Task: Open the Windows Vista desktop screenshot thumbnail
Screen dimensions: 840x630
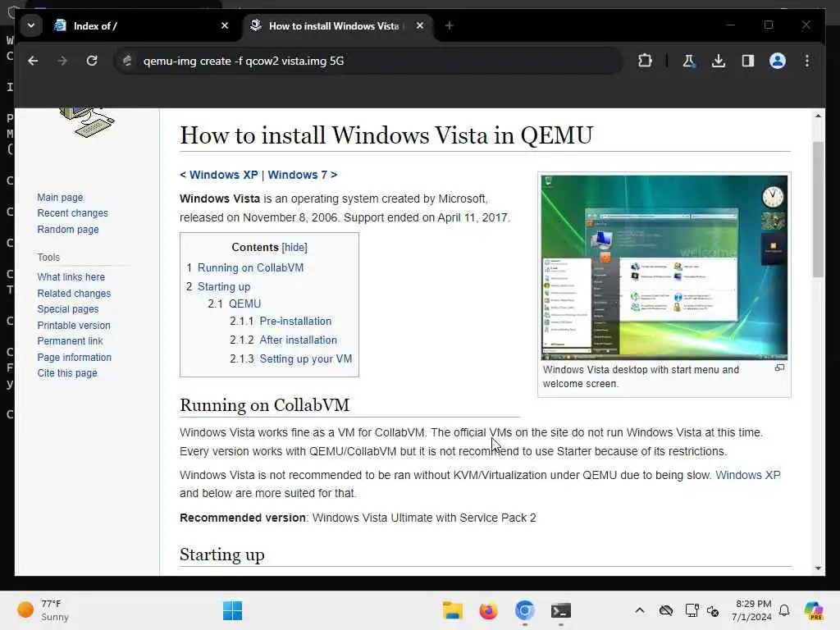Action: click(x=664, y=267)
